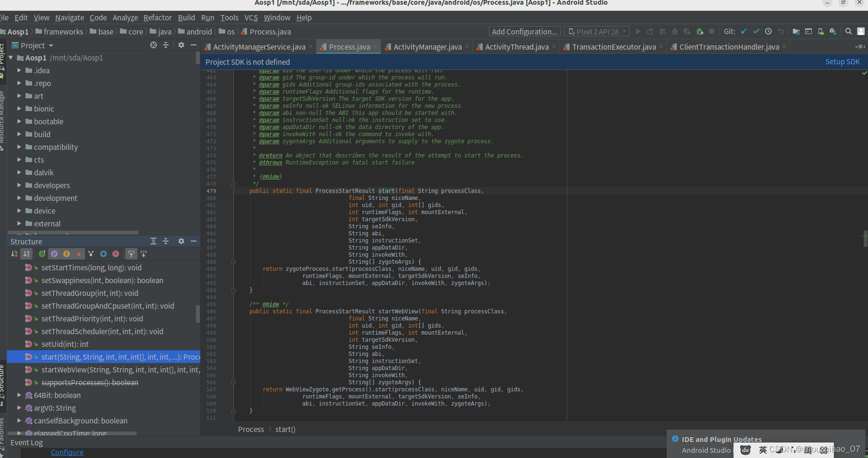Toggle Show Fields (orange f) filter
Screen dimensions: 868x458
coord(67,254)
